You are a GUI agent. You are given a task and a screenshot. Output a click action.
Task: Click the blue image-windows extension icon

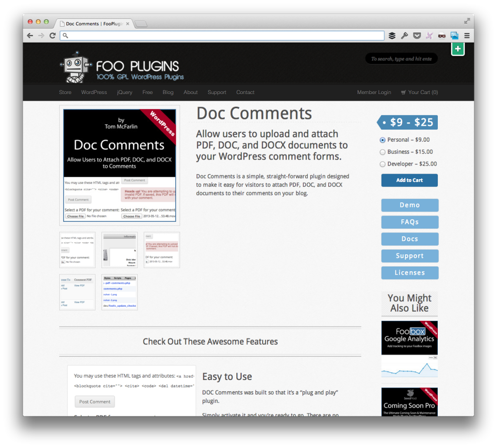click(x=454, y=35)
